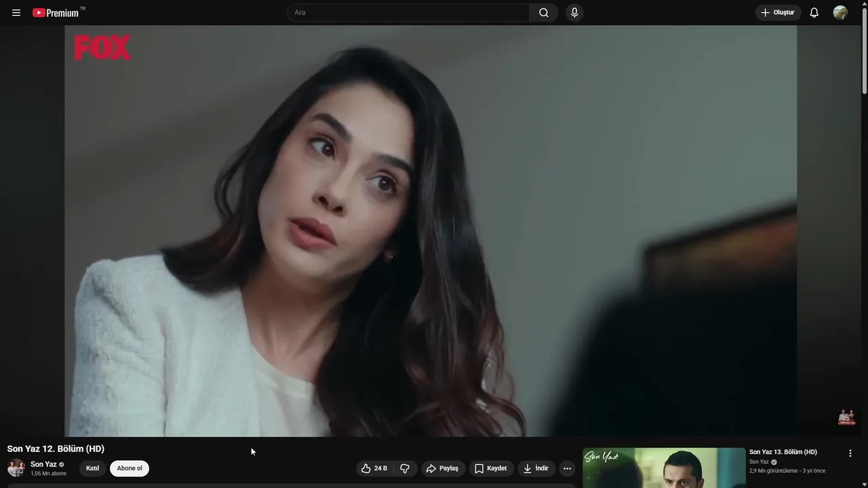Click the Son Yaz 12. Bölüm (HD) title
The height and width of the screenshot is (488, 868).
coord(56,449)
